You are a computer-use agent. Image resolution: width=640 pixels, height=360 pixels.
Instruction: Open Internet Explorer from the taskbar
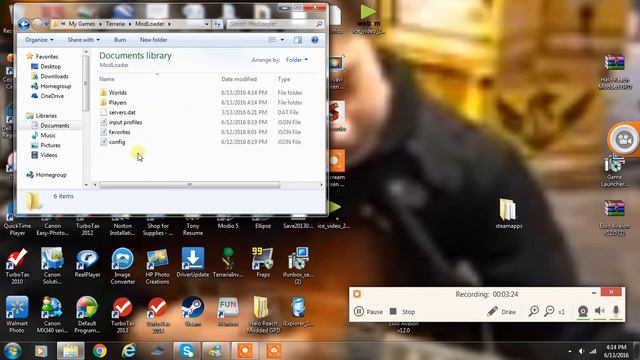[129, 351]
